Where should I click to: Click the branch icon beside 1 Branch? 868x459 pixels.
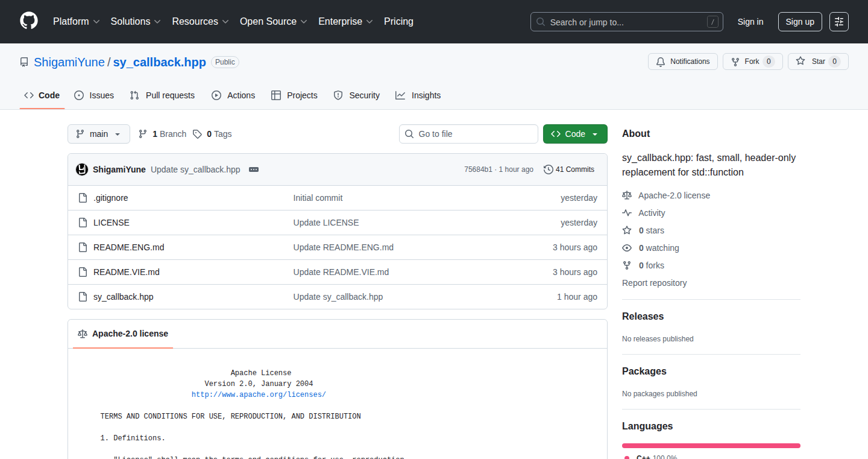(143, 134)
